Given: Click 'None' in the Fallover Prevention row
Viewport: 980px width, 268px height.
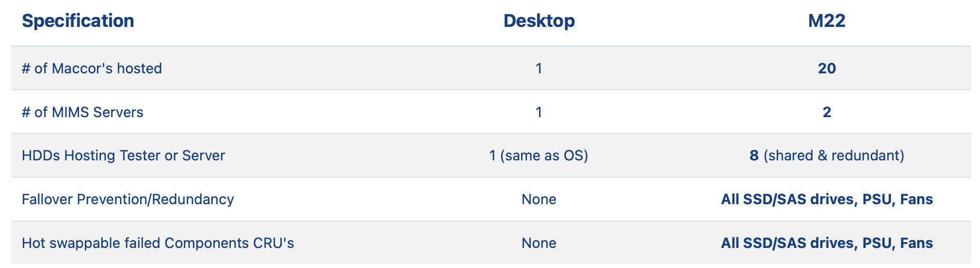Looking at the screenshot, I should 539,199.
